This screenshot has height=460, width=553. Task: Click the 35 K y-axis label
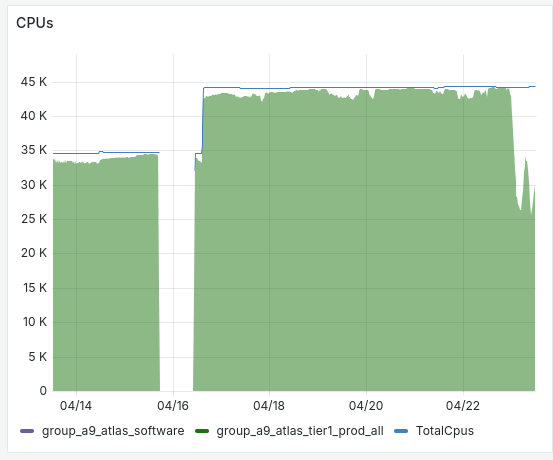(x=34, y=150)
